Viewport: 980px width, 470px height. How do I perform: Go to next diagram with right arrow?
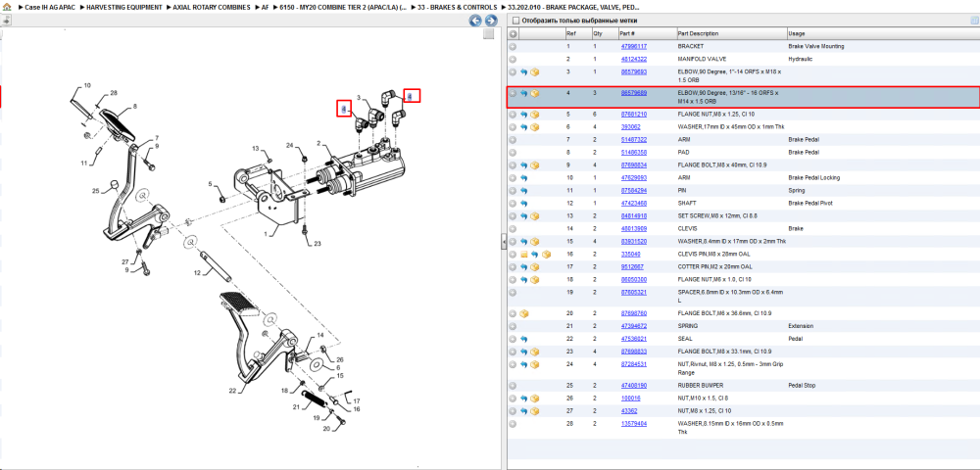(x=491, y=21)
